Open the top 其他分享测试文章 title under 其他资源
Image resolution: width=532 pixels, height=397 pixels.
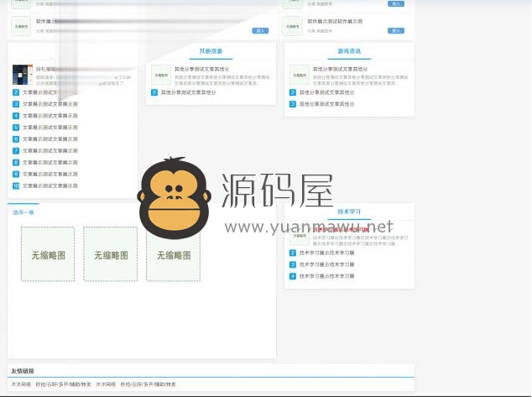202,69
